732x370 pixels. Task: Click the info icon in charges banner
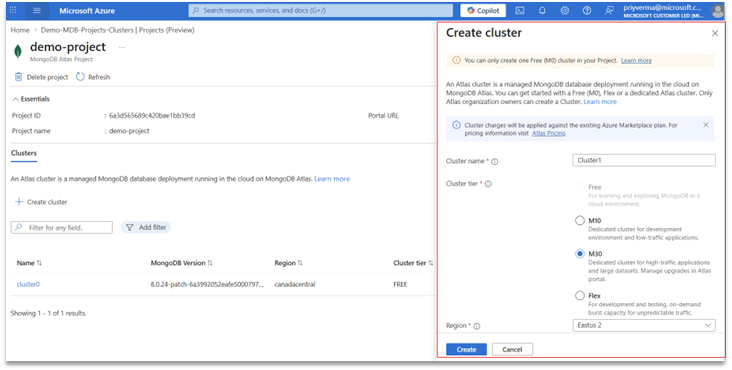click(x=456, y=125)
